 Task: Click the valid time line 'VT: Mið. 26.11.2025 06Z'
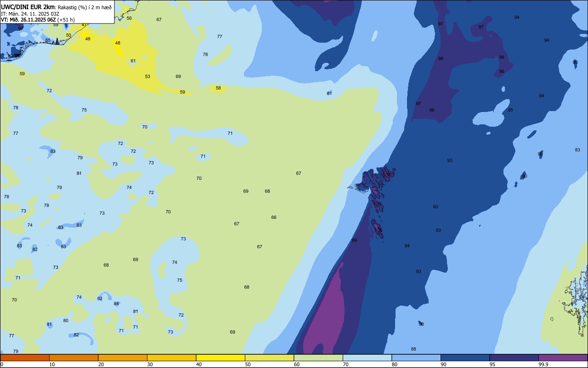tap(29, 19)
